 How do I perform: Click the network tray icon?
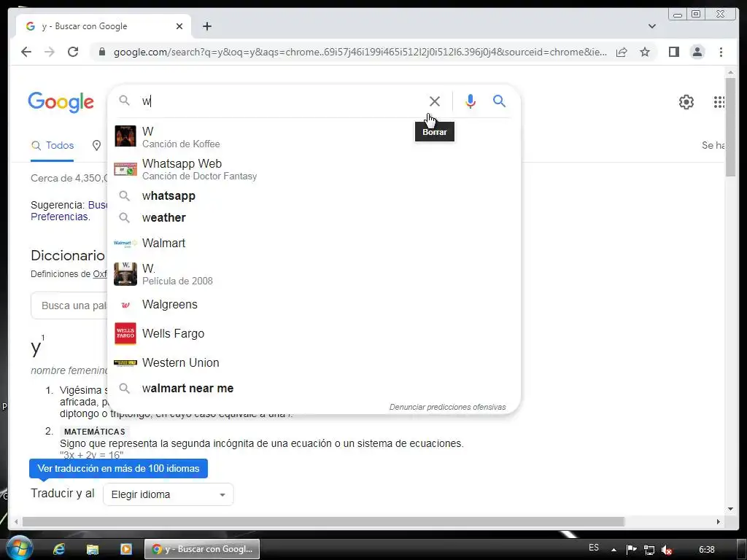click(649, 550)
